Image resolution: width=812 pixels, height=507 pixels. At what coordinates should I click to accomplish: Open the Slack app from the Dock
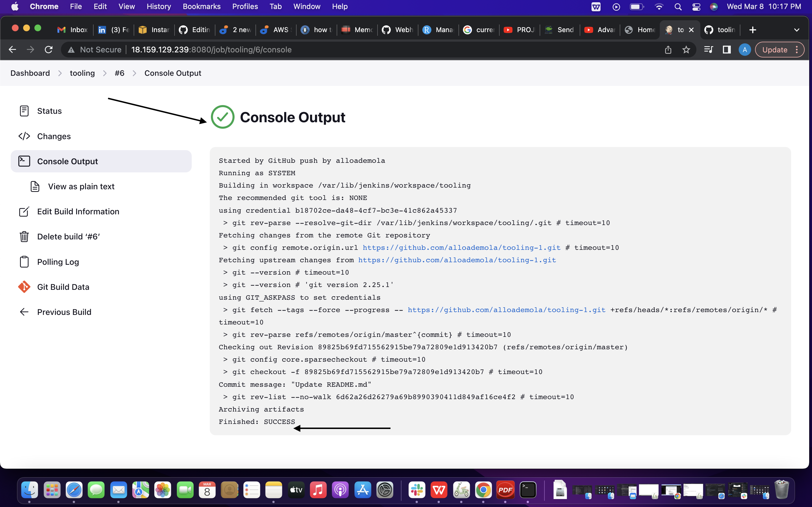pos(417,490)
